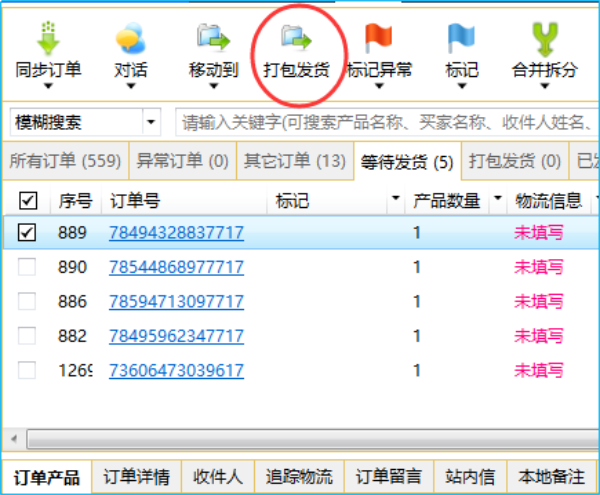Image resolution: width=600 pixels, height=495 pixels.
Task: Click the horizontal scrollbar below order list
Action: coord(300,438)
